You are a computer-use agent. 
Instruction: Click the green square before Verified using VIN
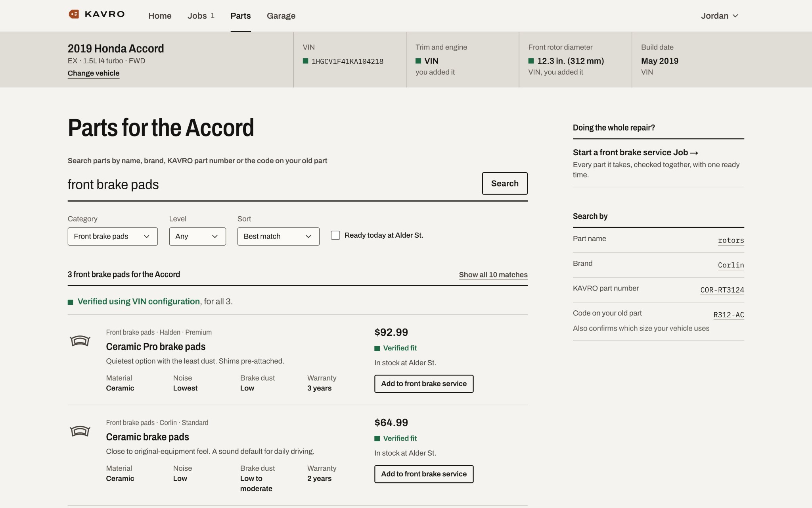click(x=71, y=302)
